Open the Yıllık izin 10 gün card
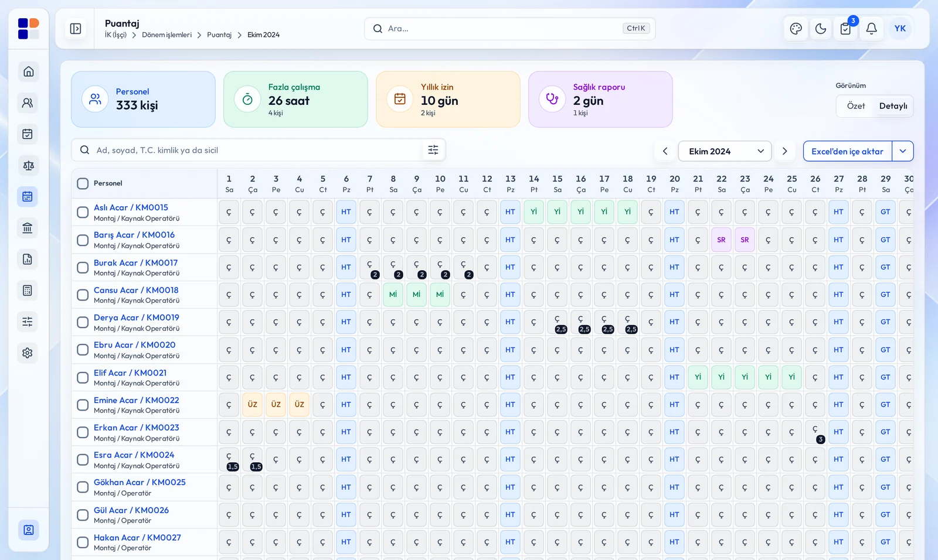This screenshot has width=938, height=560. coord(448,100)
